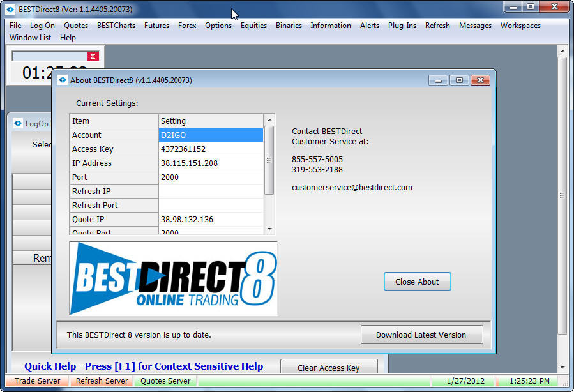
Task: Close the About dialog with red X
Action: click(480, 80)
